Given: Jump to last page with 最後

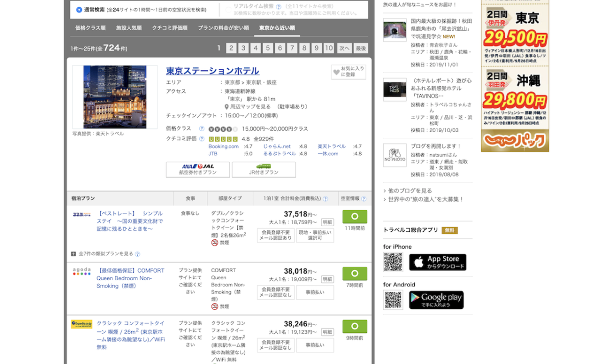Looking at the screenshot, I should click(x=361, y=48).
